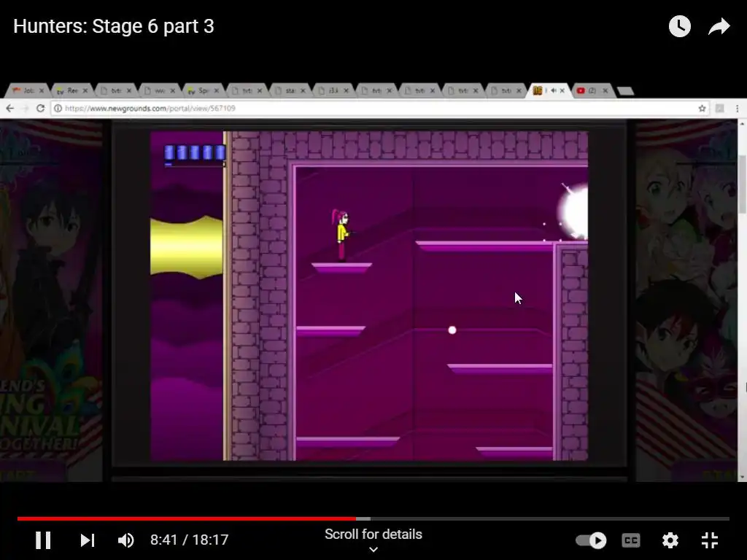This screenshot has height=560, width=747.
Task: Close the active Newgrounds tab
Action: tap(562, 90)
